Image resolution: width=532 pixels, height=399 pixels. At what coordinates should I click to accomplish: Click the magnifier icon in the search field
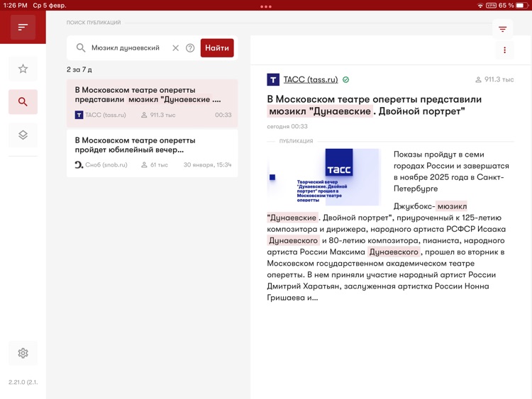coord(80,47)
